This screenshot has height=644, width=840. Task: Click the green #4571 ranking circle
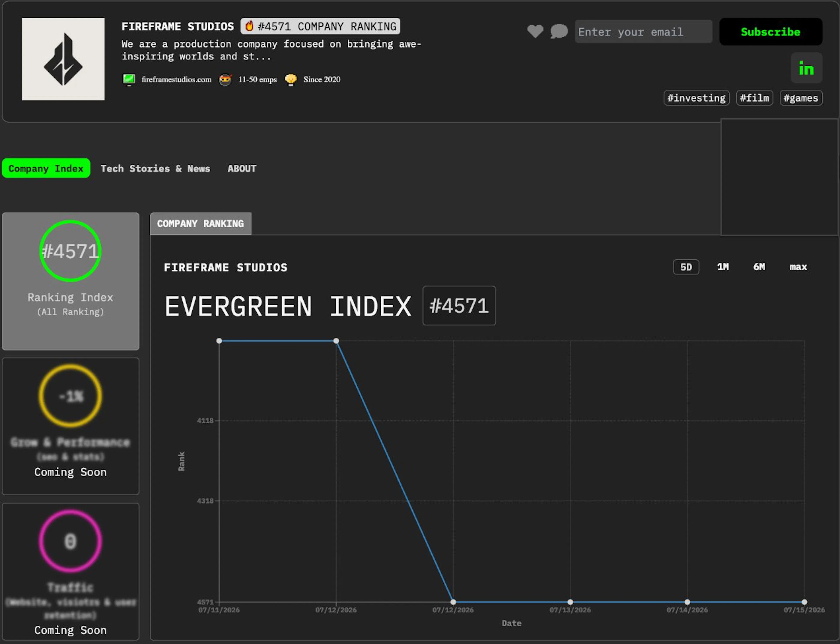coord(70,251)
